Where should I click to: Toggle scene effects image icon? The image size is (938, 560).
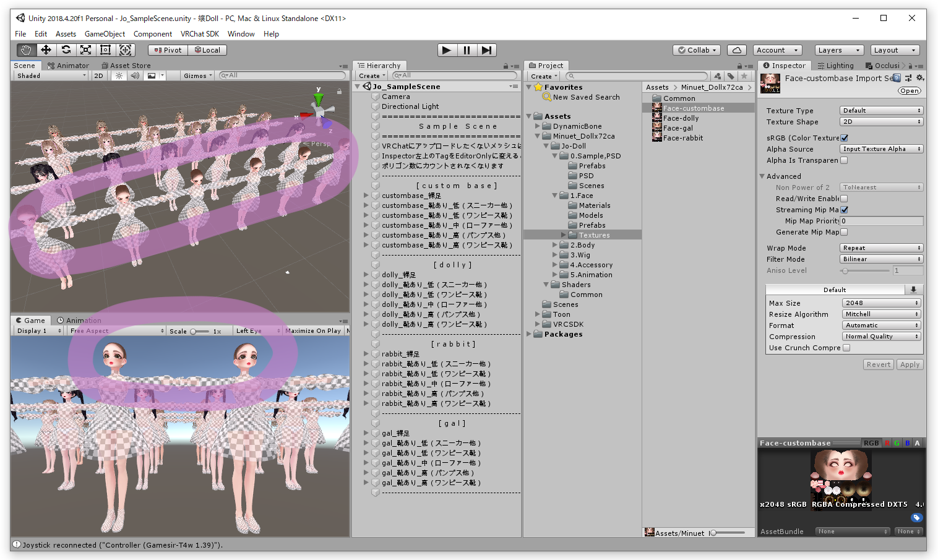[152, 75]
